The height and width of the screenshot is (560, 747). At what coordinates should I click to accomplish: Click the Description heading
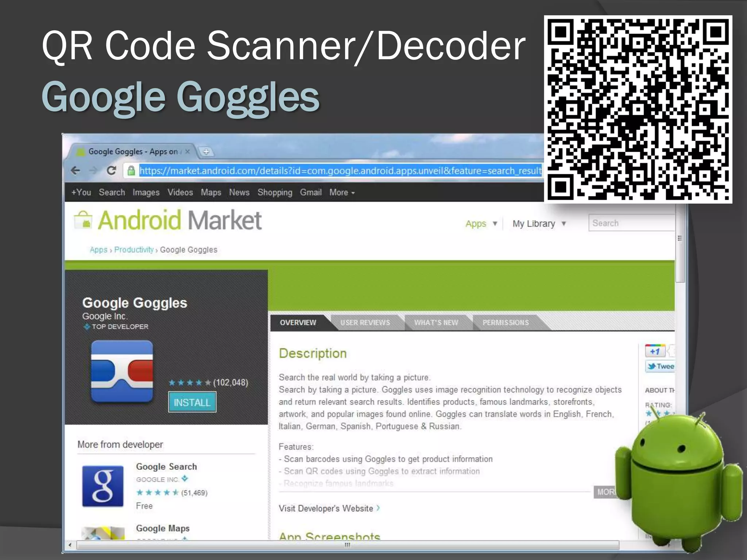(313, 353)
